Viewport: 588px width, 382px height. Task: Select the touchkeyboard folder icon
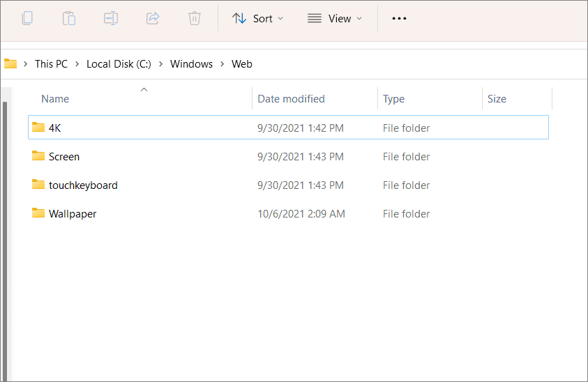(38, 184)
